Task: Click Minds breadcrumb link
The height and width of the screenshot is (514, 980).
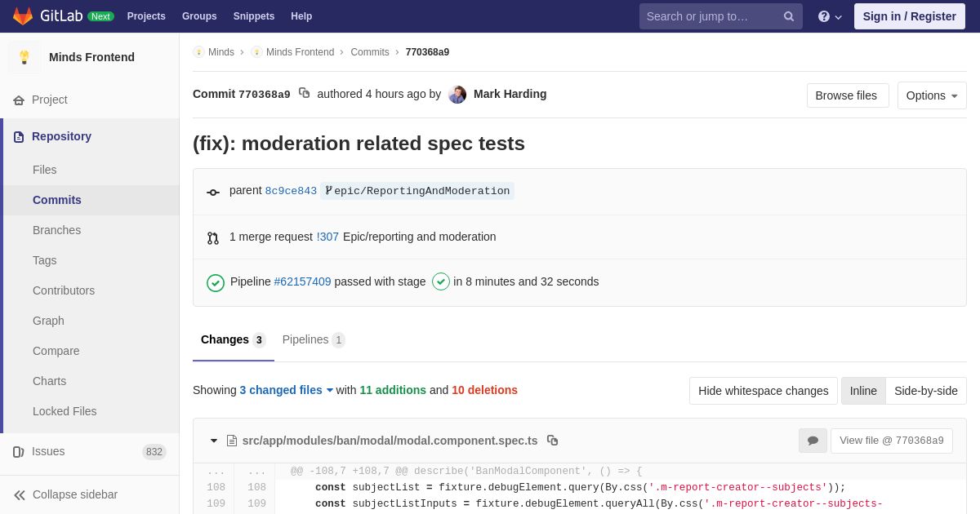Action: [221, 52]
